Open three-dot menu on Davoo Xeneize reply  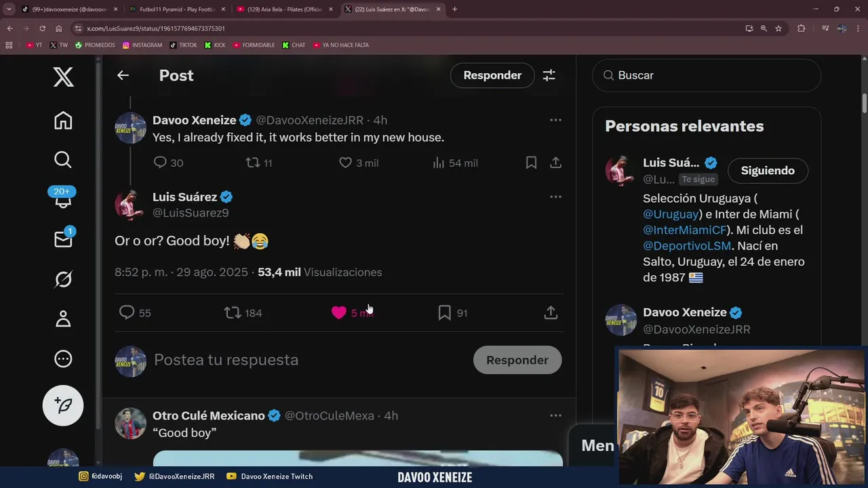tap(555, 120)
